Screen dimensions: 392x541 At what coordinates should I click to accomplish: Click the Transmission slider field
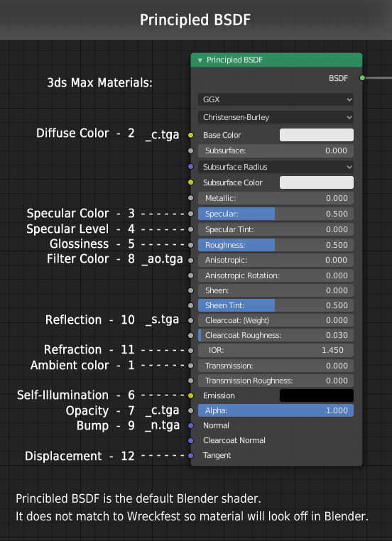276,366
